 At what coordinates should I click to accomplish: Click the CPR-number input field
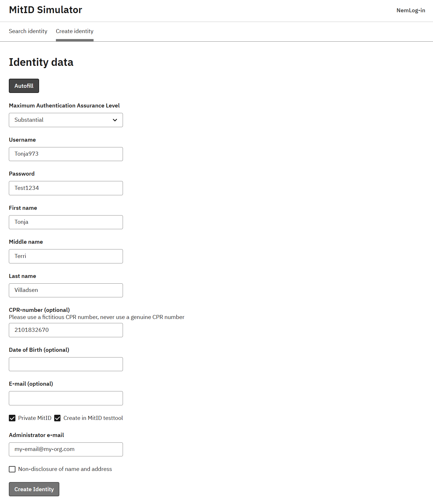66,330
